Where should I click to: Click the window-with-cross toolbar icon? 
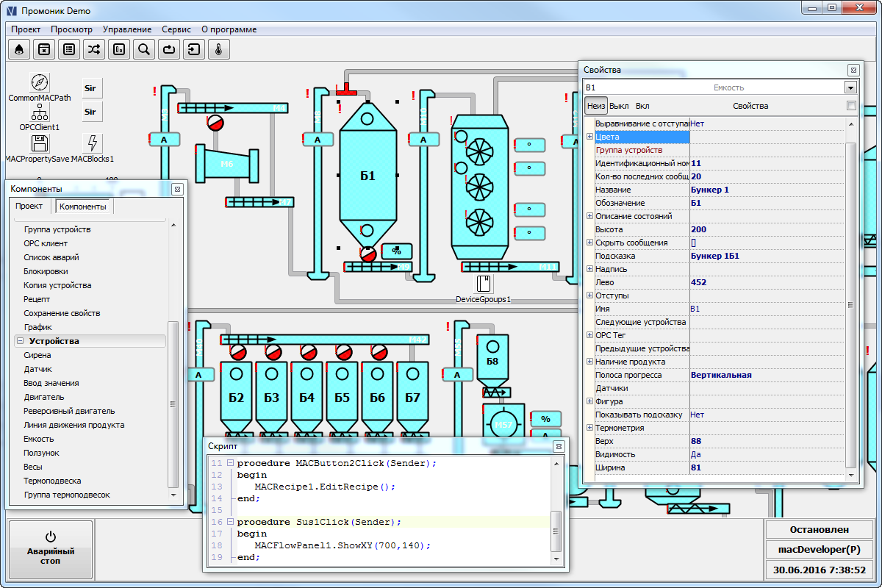pyautogui.click(x=44, y=49)
